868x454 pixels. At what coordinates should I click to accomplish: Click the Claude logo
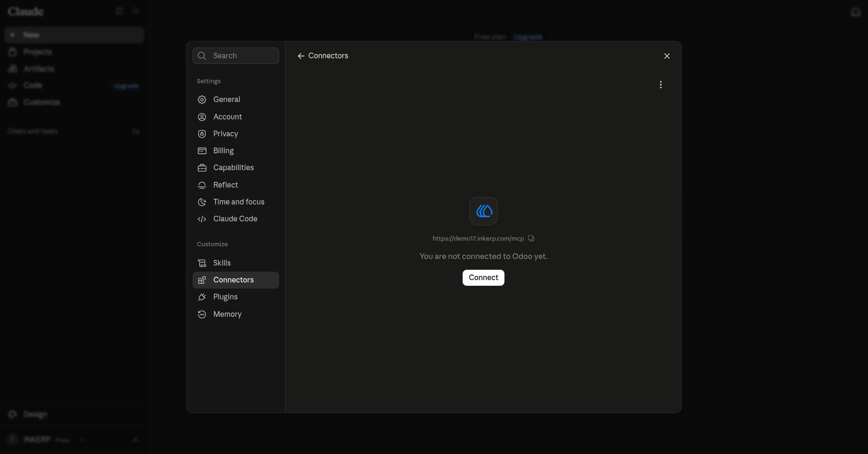click(26, 11)
